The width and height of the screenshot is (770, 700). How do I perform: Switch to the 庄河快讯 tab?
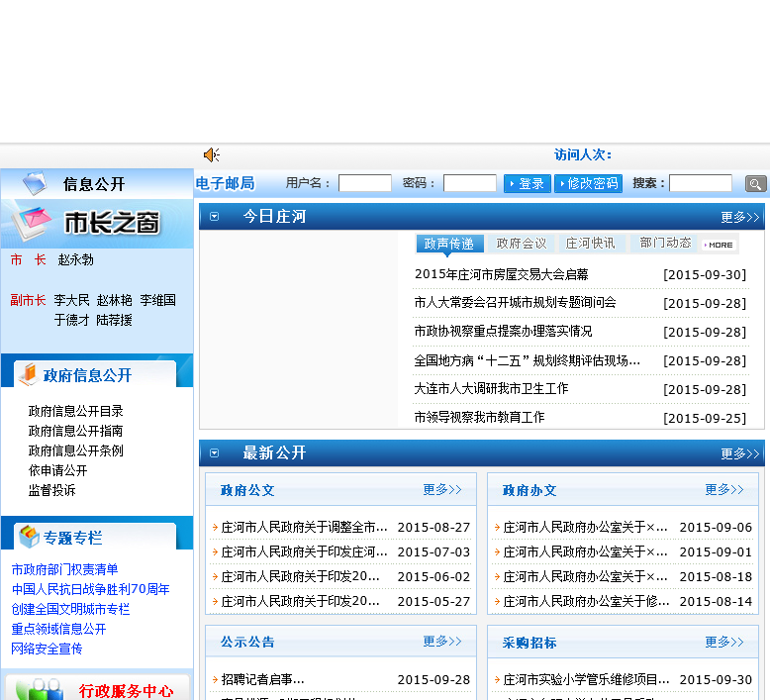[590, 244]
